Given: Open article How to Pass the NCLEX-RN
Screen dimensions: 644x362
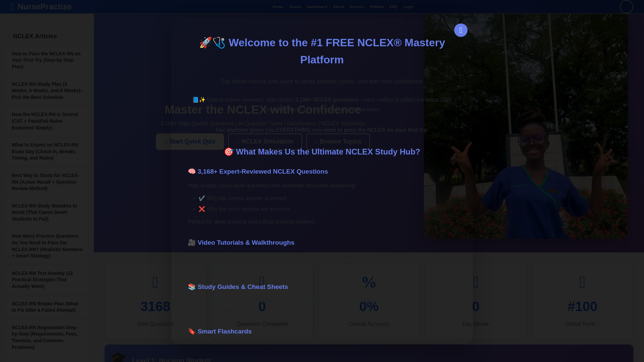Looking at the screenshot, I should point(47,60).
